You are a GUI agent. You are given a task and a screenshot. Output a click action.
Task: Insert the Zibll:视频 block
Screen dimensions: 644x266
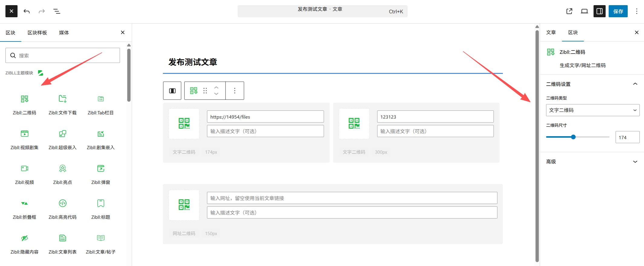(24, 174)
